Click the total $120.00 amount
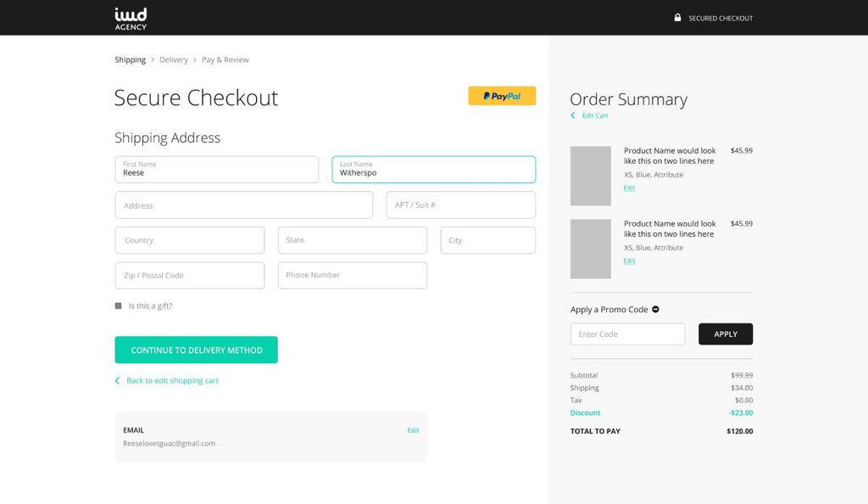The height and width of the screenshot is (504, 868). click(739, 431)
